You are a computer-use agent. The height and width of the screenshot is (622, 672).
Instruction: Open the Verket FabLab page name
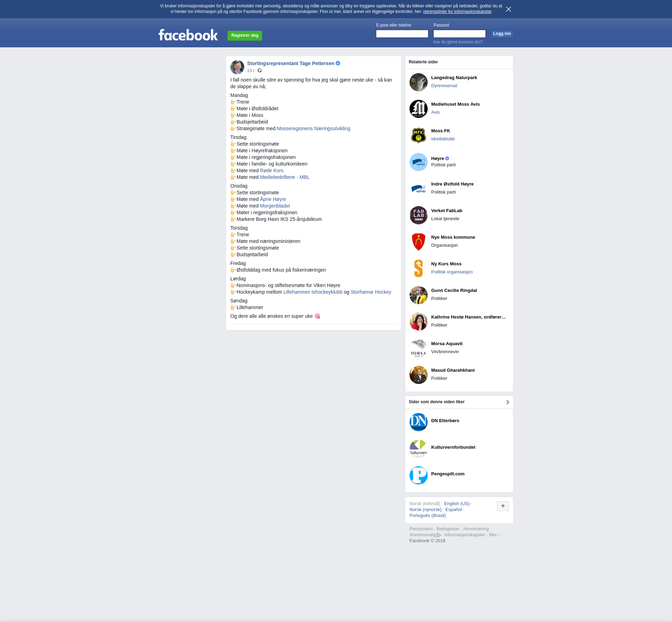447,211
